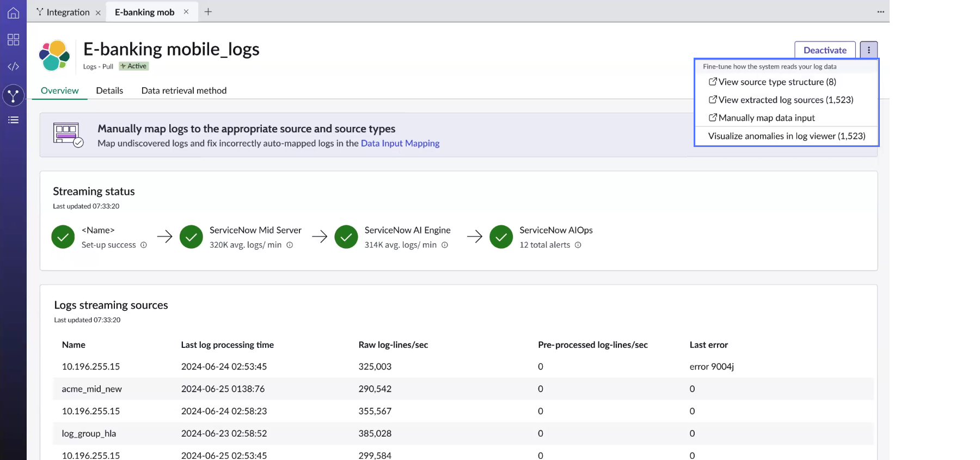Click the Active status badge
Viewport: 980px width, 460px height.
(x=134, y=66)
